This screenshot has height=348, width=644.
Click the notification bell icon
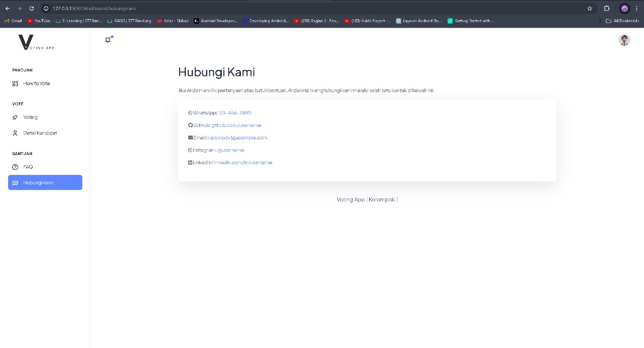tap(108, 40)
